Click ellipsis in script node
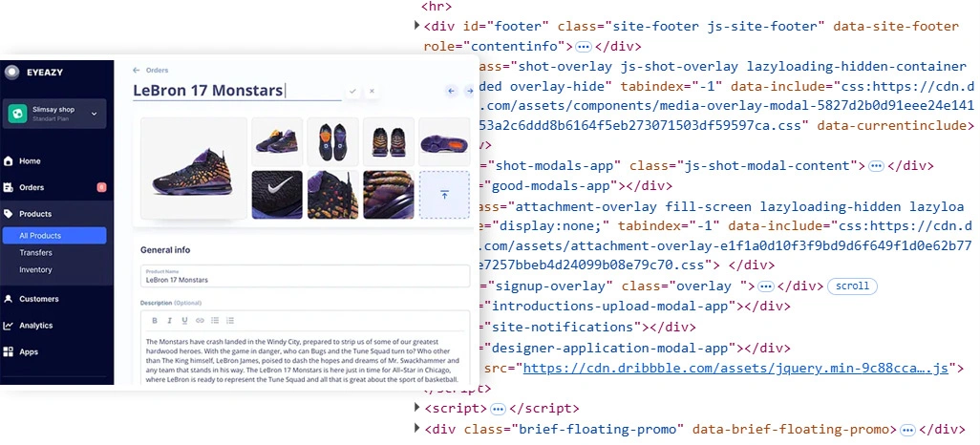Image resolution: width=980 pixels, height=445 pixels. pyautogui.click(x=498, y=409)
